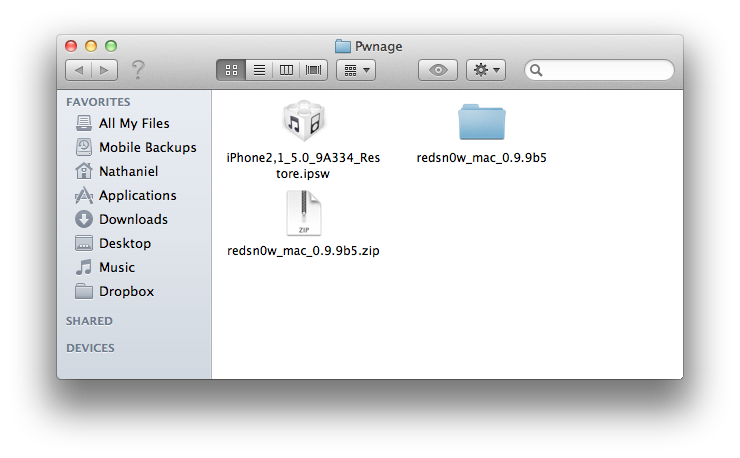Open the Action gear menu
The image size is (740, 458).
488,70
